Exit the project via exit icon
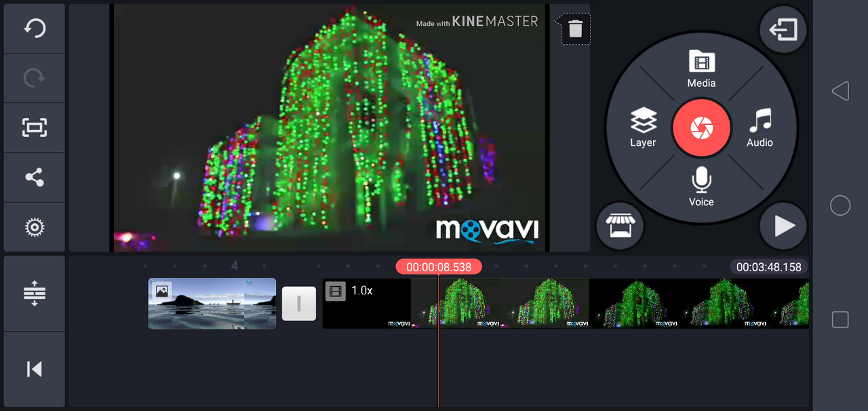 [783, 29]
